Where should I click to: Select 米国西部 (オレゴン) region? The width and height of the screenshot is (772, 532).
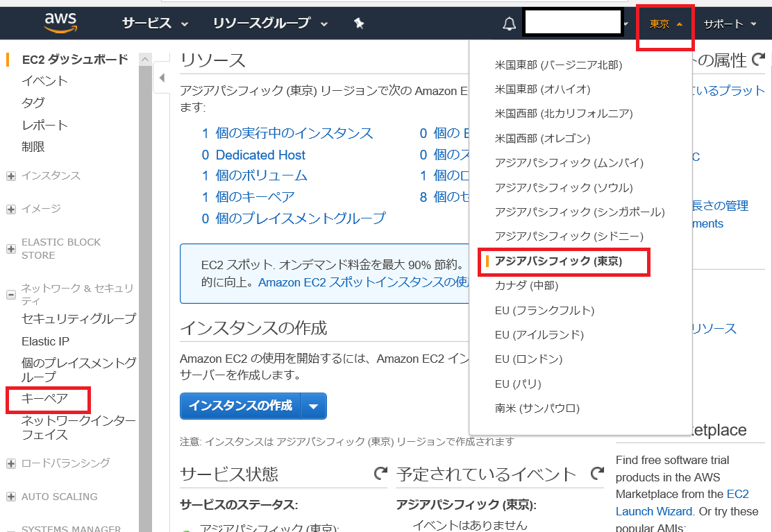pyautogui.click(x=543, y=138)
